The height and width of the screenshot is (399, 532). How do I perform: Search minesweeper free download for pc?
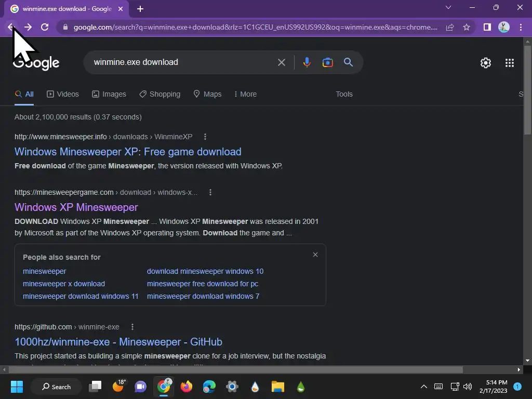click(x=203, y=284)
